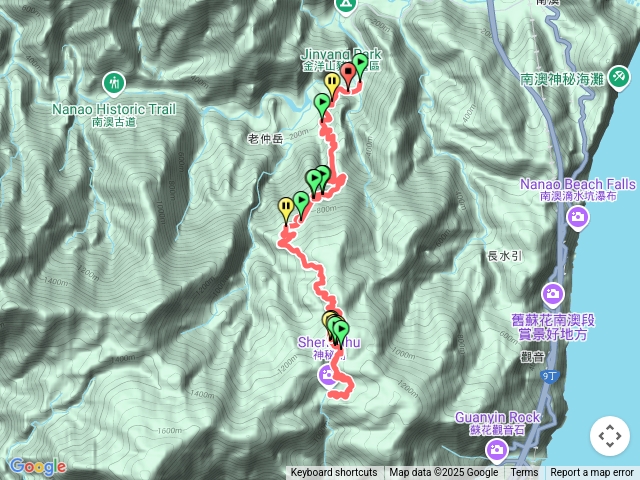Click the 南澳神秘海灘 beach umbrella icon
This screenshot has height=480, width=640.
pos(619,78)
